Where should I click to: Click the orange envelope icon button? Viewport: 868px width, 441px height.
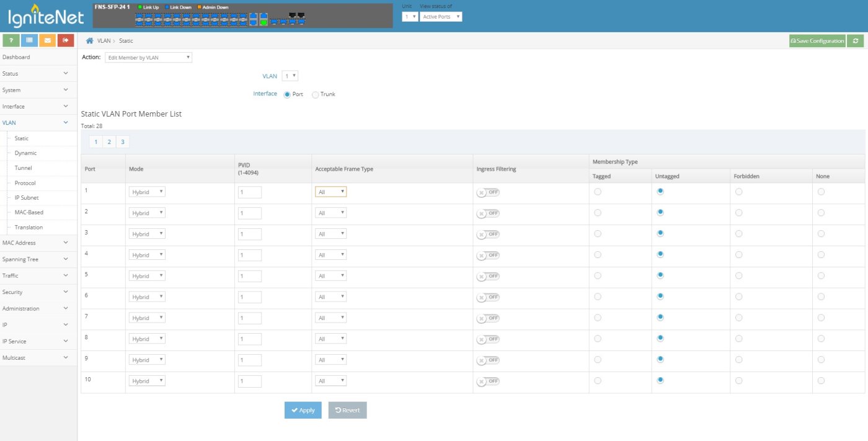point(47,40)
